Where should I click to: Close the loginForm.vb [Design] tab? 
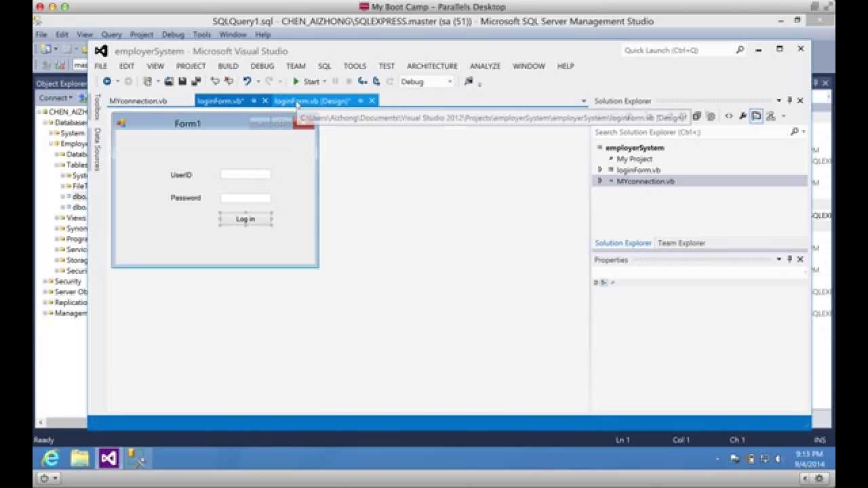coord(372,101)
